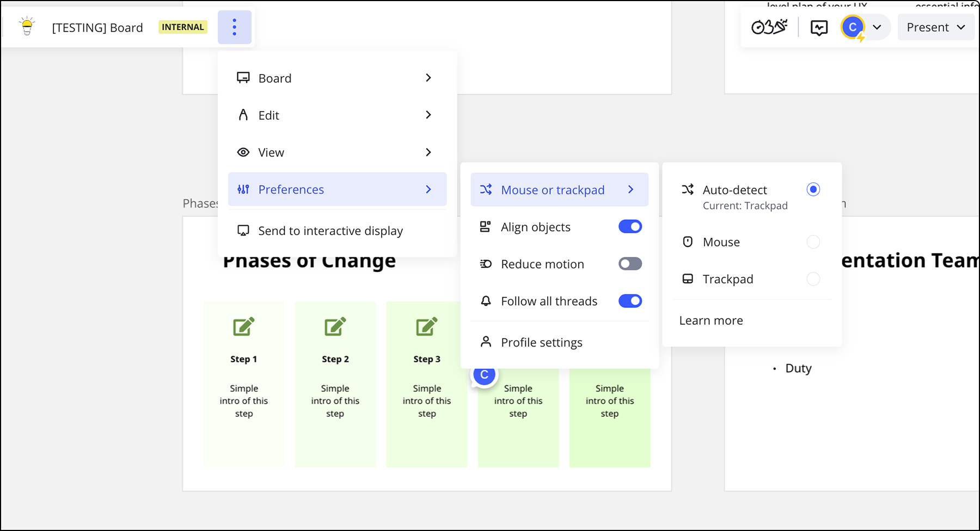This screenshot has width=980, height=531.
Task: Click the Step 2 edit note icon
Action: (335, 326)
